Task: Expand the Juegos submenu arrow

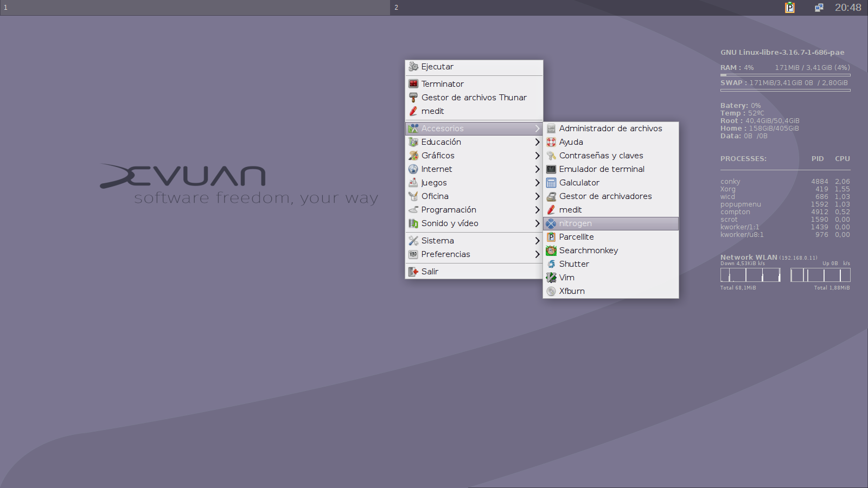Action: tap(537, 183)
